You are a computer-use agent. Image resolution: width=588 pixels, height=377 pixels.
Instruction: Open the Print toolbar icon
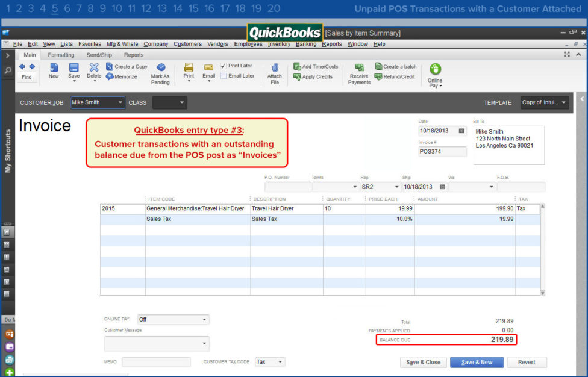point(189,67)
